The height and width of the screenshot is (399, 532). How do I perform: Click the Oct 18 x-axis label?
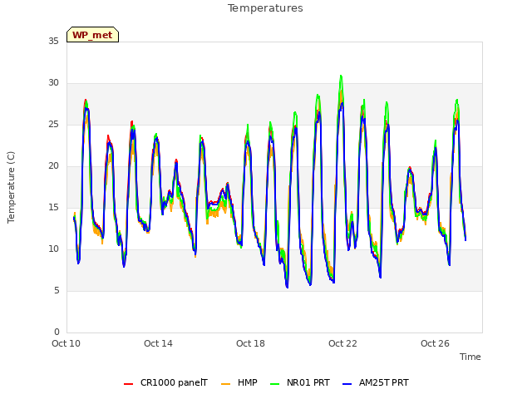pos(250,343)
